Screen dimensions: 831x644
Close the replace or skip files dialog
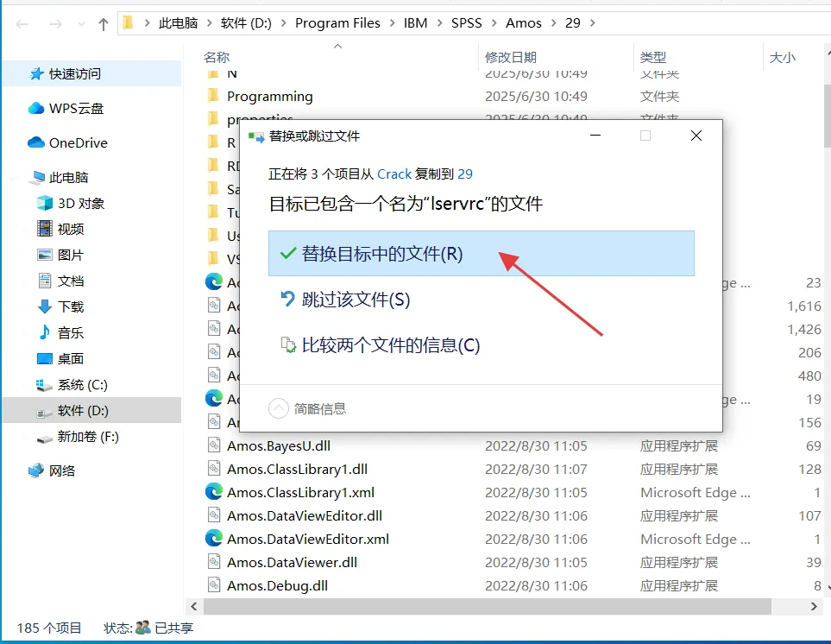coord(696,136)
